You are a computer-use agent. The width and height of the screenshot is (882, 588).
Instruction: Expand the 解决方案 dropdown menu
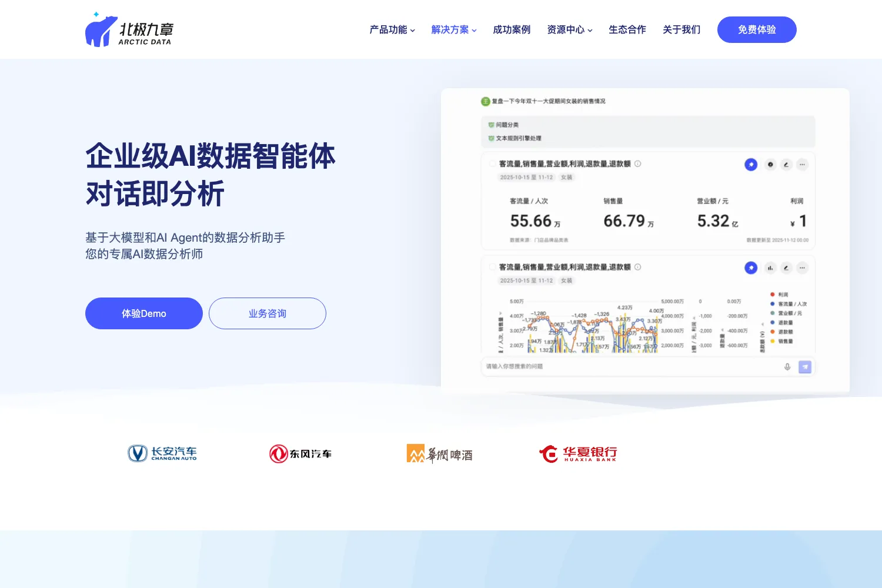(454, 30)
